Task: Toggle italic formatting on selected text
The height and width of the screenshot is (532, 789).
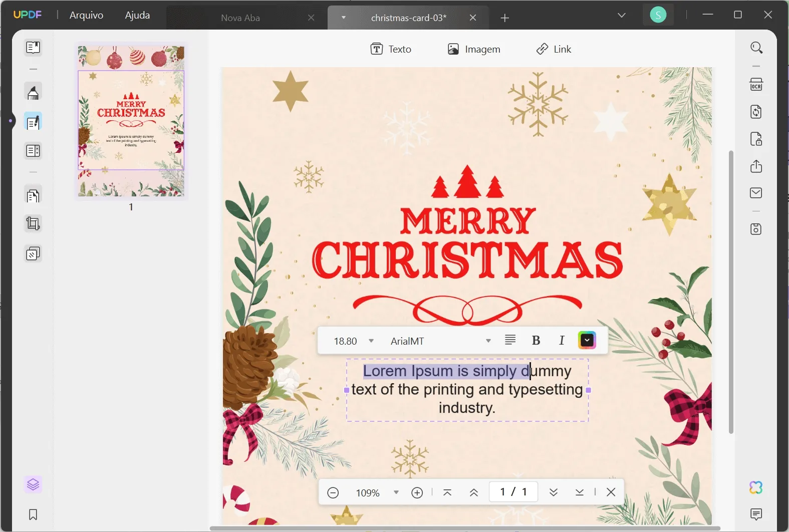Action: tap(562, 341)
